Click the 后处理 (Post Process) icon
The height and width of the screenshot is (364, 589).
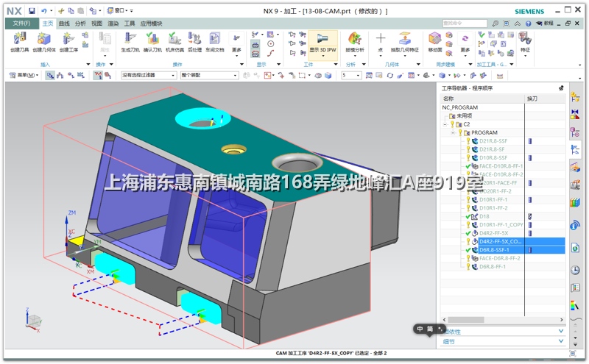pyautogui.click(x=194, y=41)
